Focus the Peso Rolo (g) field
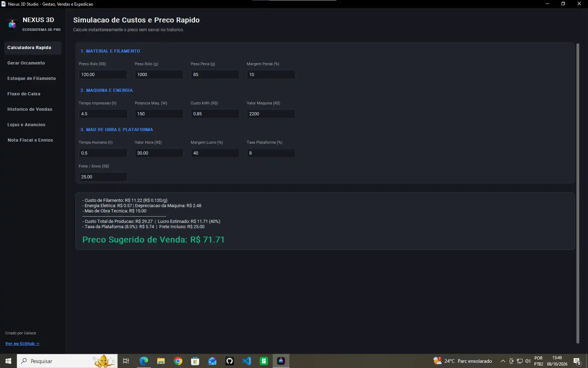This screenshot has height=368, width=588. (159, 75)
